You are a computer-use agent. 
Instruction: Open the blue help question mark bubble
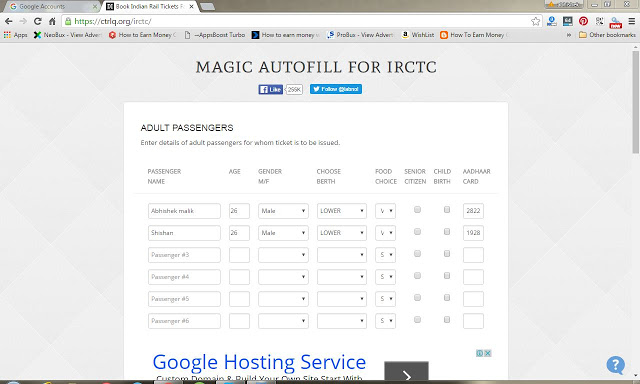coord(615,364)
